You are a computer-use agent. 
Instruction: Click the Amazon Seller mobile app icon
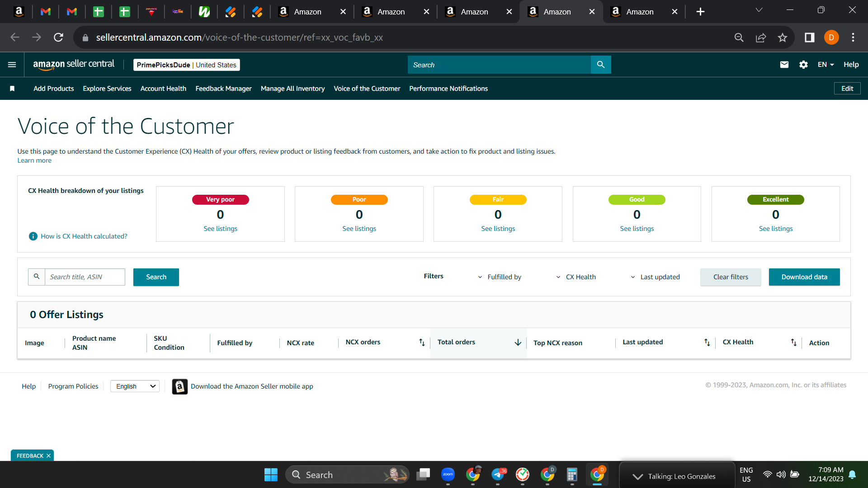coord(179,386)
